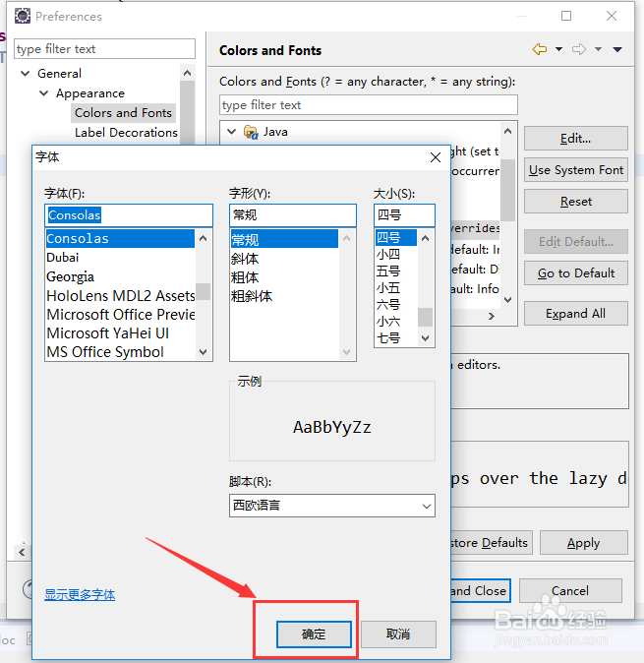Click the forward arrow icon in Preferences header

pos(579,49)
